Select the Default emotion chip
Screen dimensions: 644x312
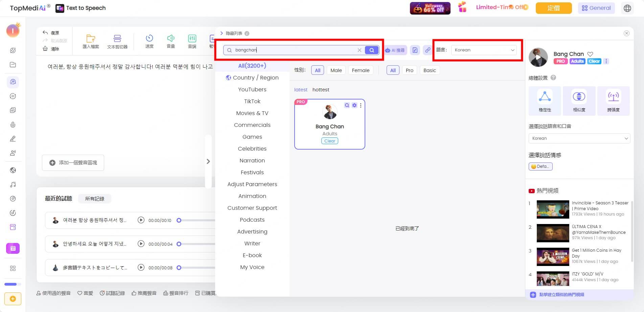pyautogui.click(x=540, y=166)
